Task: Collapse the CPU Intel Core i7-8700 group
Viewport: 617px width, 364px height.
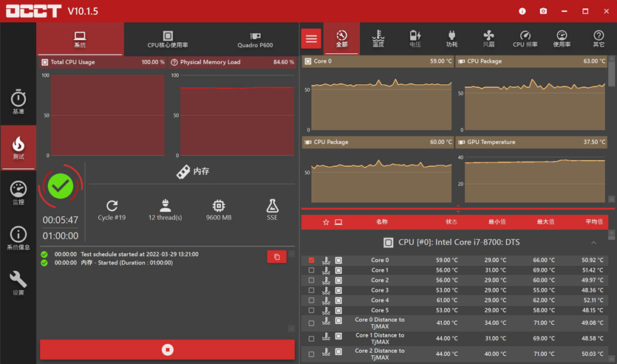Action: point(593,242)
